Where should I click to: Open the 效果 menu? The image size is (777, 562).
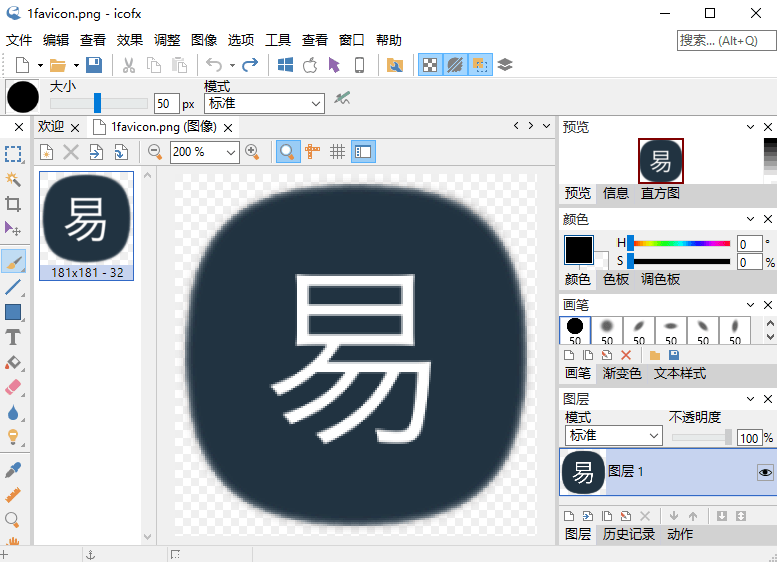coord(130,40)
